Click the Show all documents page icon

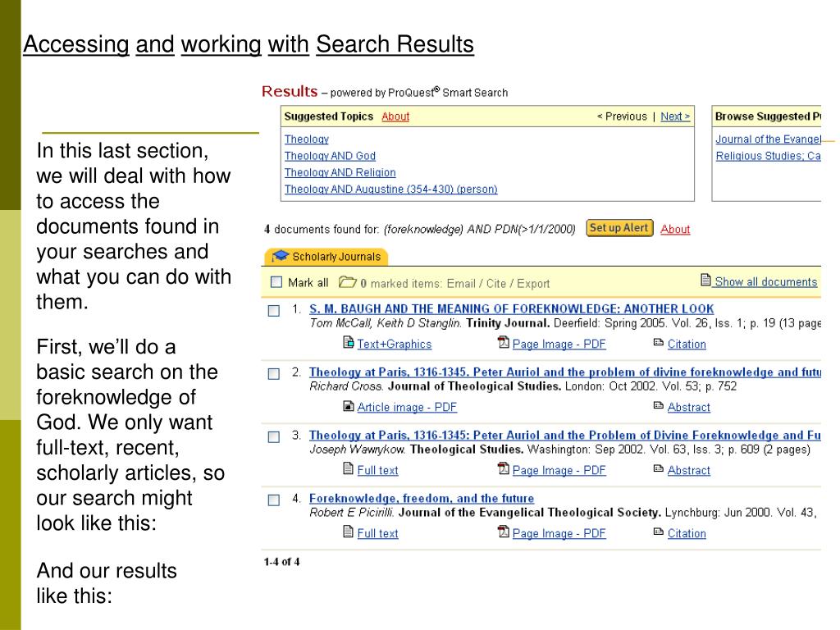(x=705, y=280)
